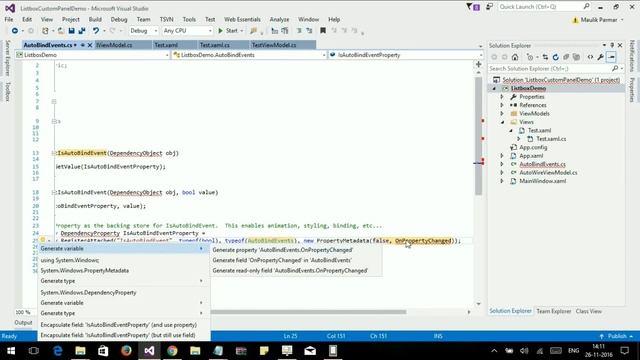
Task: Click the View Code icon in Solution Explorer
Action: [590, 57]
